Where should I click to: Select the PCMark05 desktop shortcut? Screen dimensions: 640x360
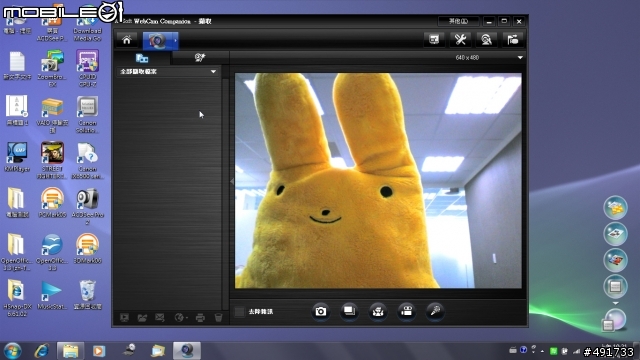point(52,202)
